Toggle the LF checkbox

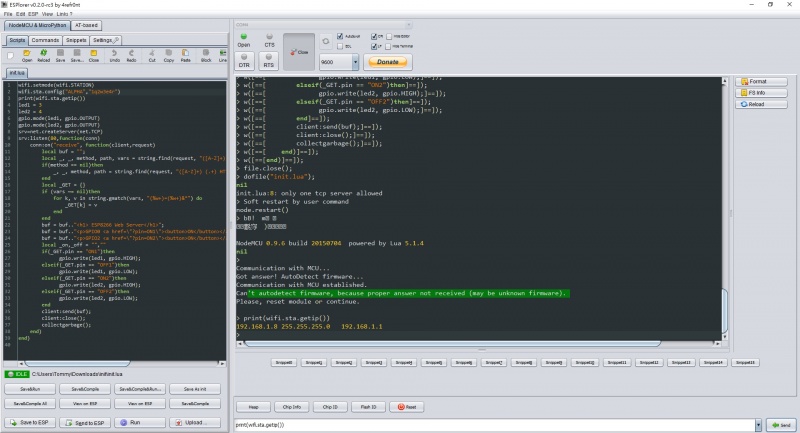374,46
